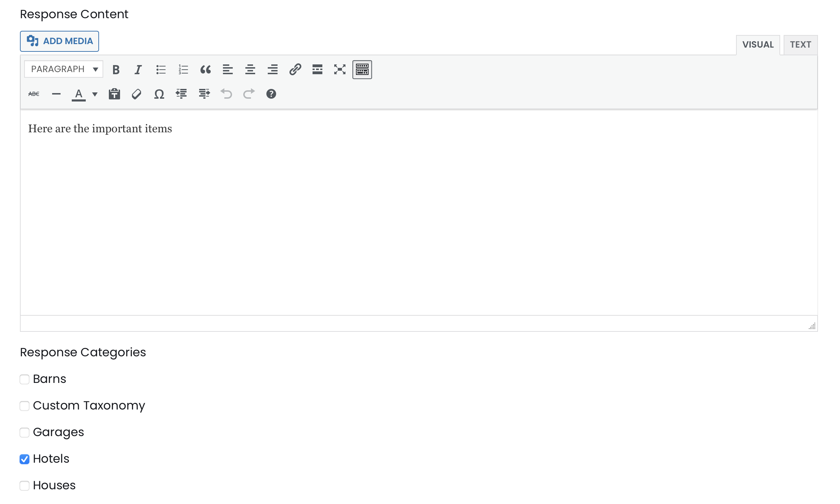Viewport: 840px width, 504px height.
Task: Expand the Paragraph format dropdown
Action: point(64,70)
